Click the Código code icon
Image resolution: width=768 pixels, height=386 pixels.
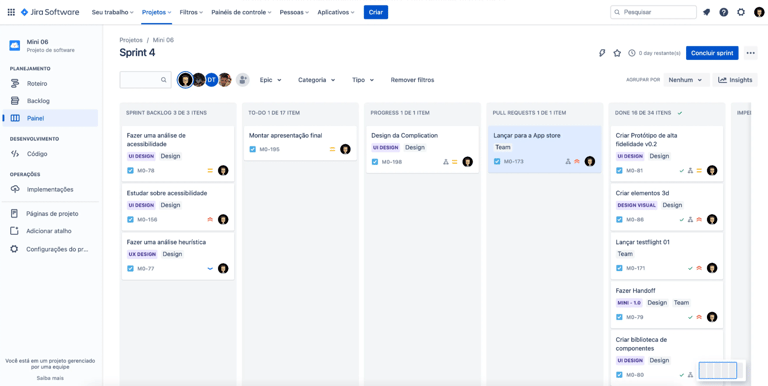[15, 154]
